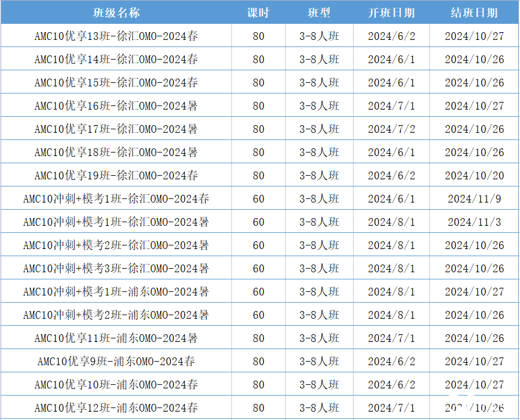The width and height of the screenshot is (520, 420).
Task: Click 3-8人班 in the 优享14班 row
Action: click(319, 59)
